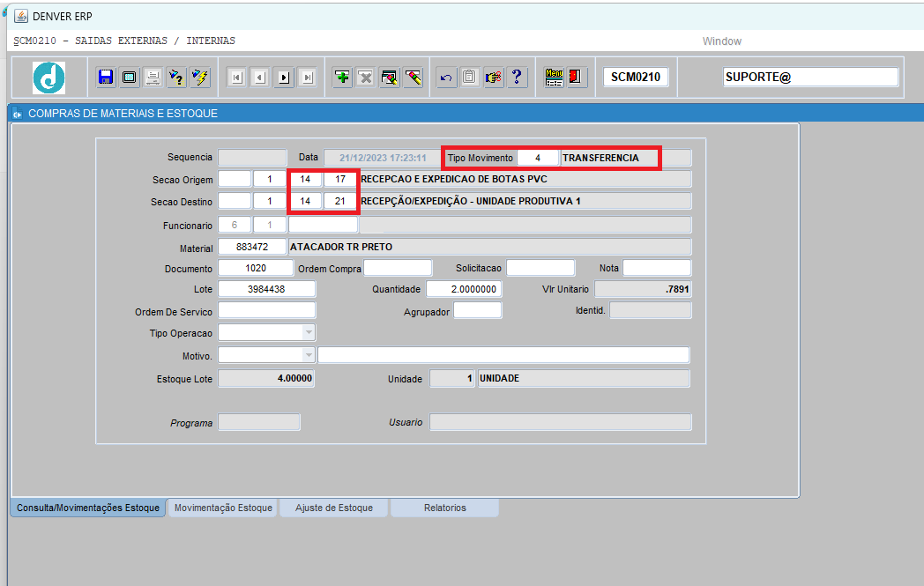Click Secao Origem field with value 14
Image resolution: width=924 pixels, height=586 pixels.
tap(305, 179)
